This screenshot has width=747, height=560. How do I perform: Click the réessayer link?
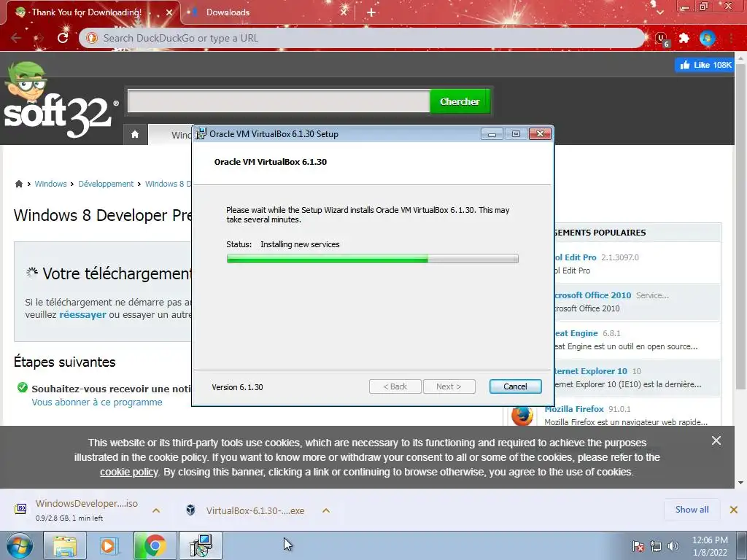click(x=82, y=315)
